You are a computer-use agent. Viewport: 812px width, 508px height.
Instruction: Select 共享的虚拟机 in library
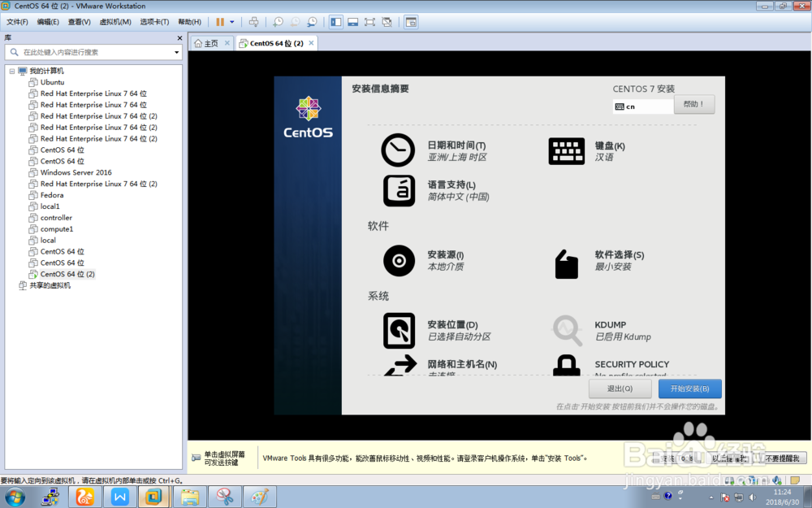(x=50, y=285)
